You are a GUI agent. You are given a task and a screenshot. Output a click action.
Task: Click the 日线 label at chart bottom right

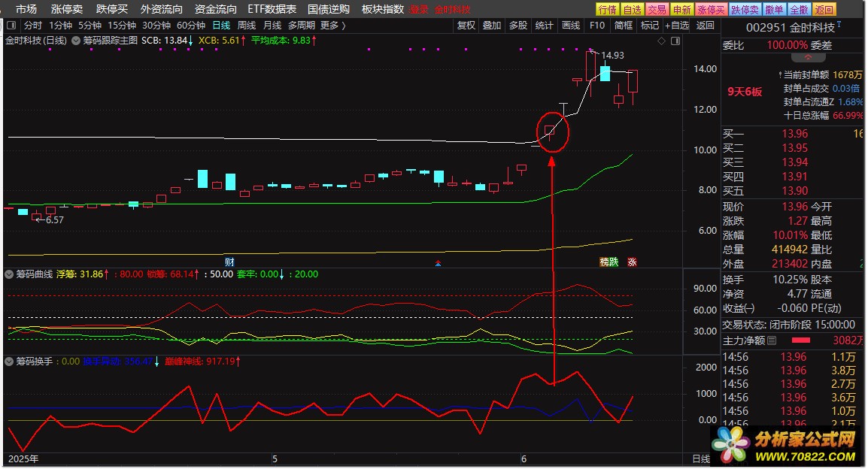coord(701,458)
